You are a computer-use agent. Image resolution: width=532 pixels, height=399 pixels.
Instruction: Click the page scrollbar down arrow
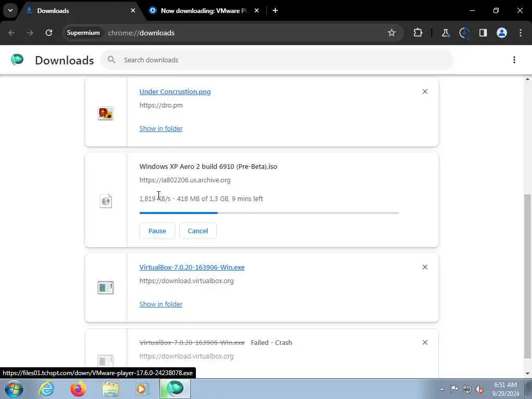point(527,374)
